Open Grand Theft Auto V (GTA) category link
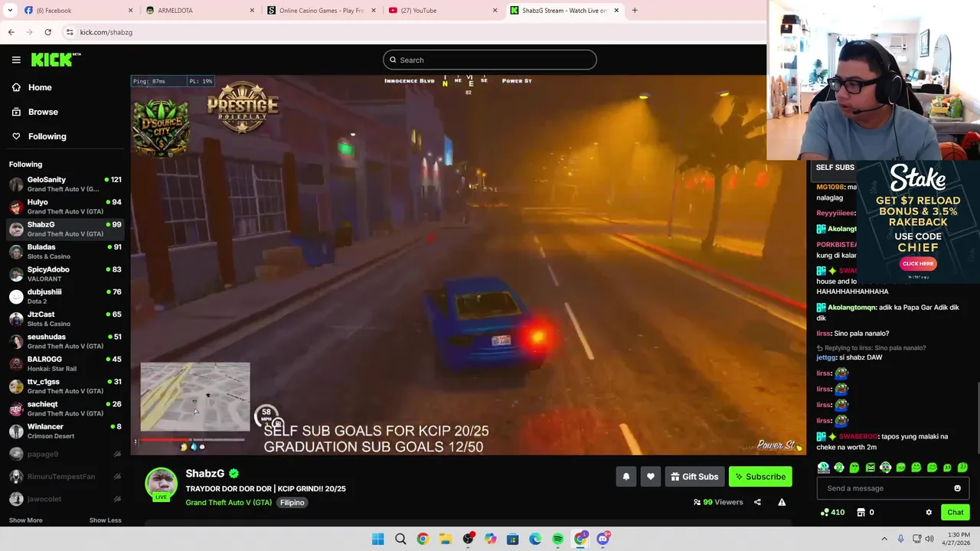The height and width of the screenshot is (551, 980). (228, 503)
